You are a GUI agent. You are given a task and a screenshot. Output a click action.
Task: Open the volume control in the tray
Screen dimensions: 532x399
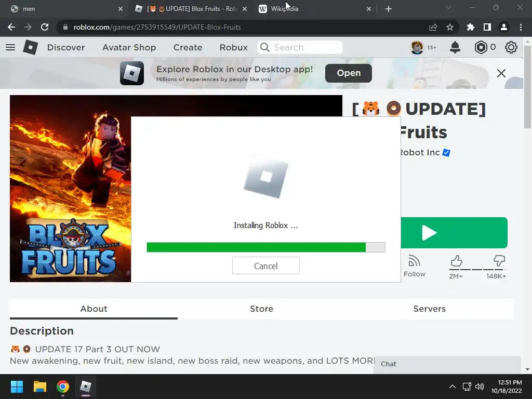(479, 387)
